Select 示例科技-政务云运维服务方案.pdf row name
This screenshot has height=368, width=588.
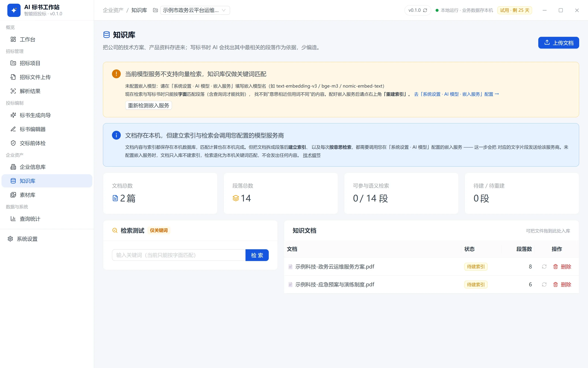tap(335, 266)
